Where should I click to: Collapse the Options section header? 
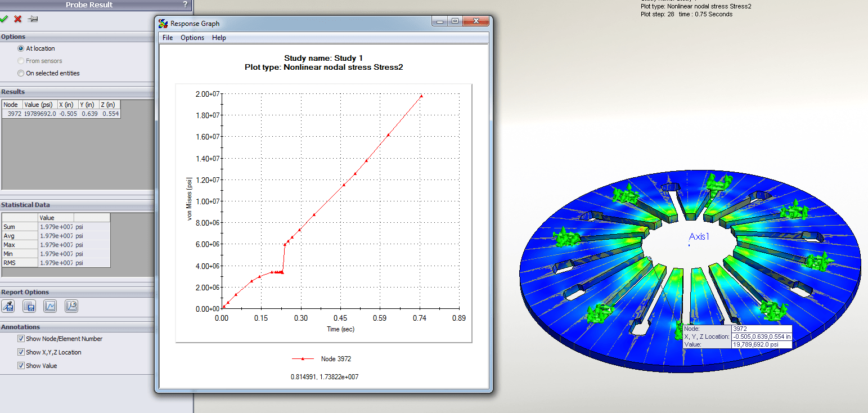77,37
